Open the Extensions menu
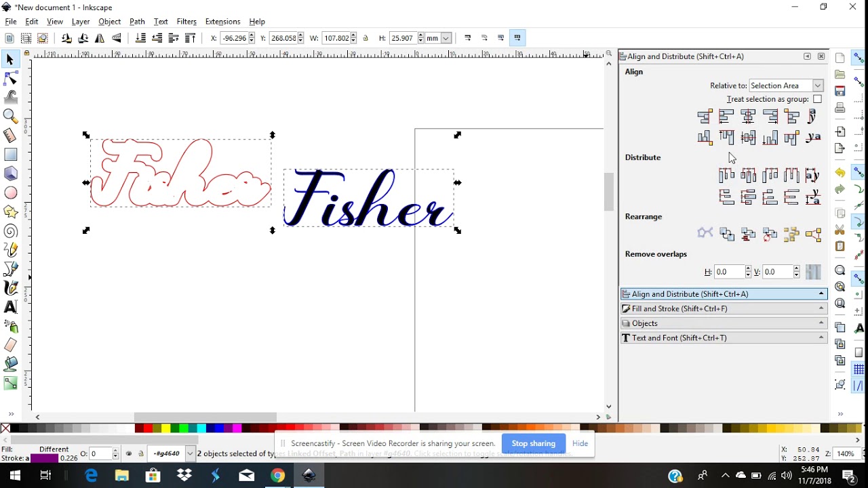The width and height of the screenshot is (868, 488). click(x=222, y=22)
